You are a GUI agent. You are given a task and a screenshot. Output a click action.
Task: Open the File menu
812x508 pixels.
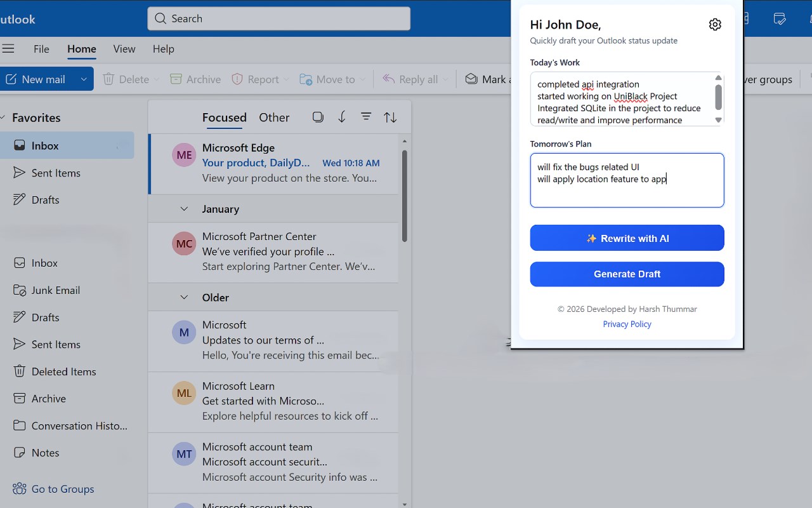41,49
